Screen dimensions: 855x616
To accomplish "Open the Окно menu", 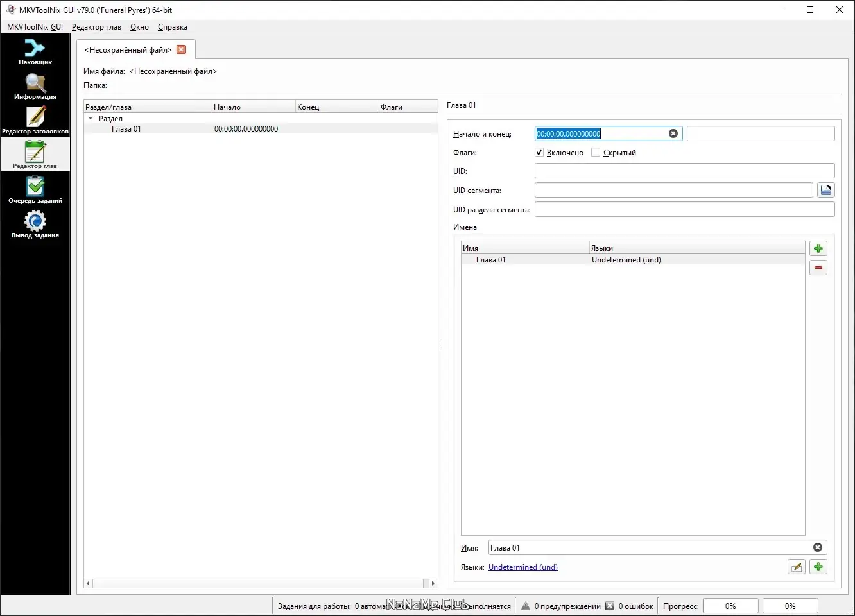I will pyautogui.click(x=139, y=27).
